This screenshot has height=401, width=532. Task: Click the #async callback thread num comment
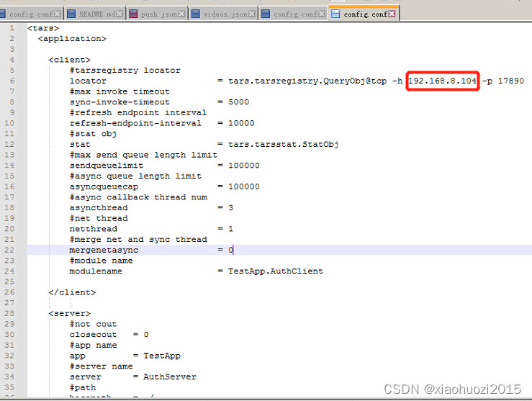point(138,197)
